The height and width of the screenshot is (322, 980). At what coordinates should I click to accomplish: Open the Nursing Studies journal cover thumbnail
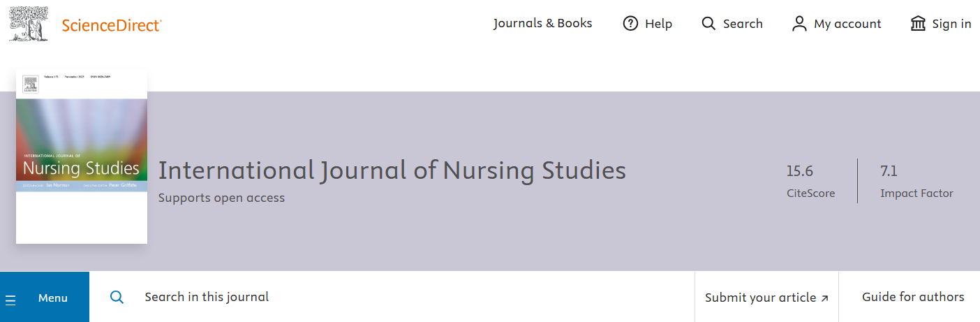coord(82,156)
